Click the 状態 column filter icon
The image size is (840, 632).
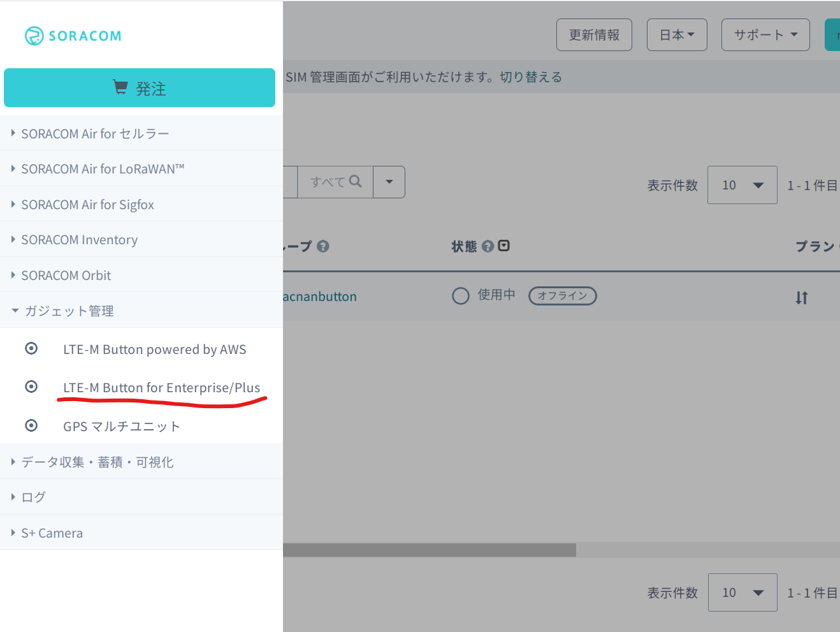pyautogui.click(x=503, y=246)
